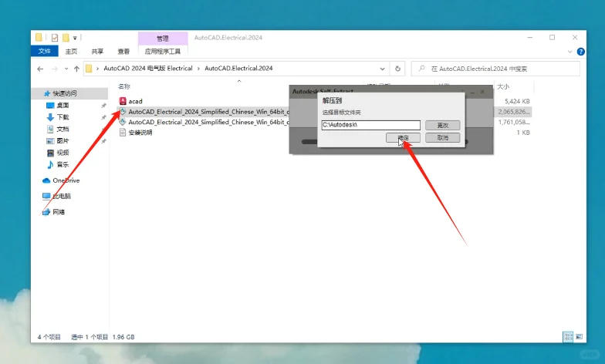
Task: Click the pin icon beside 下载
Action: coord(103,117)
